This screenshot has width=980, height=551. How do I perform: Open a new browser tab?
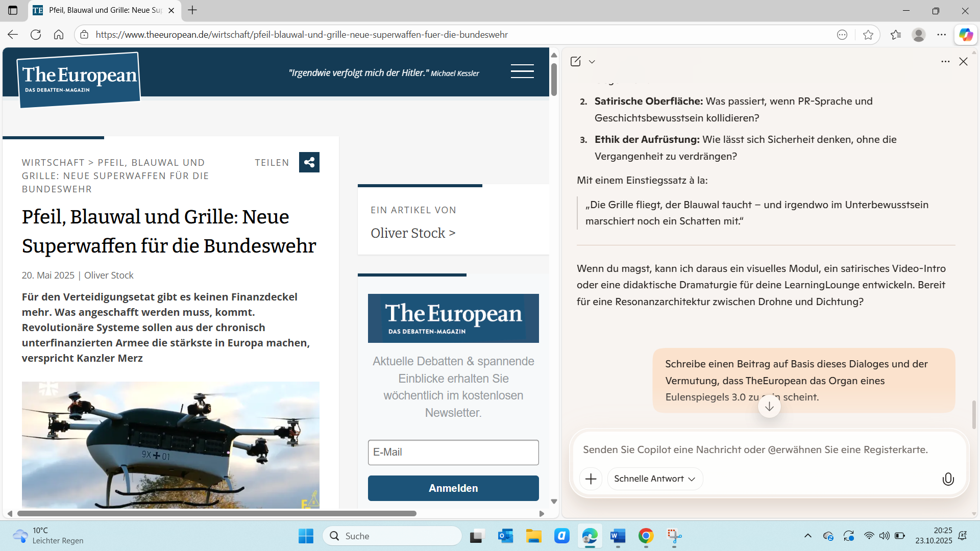(x=192, y=10)
